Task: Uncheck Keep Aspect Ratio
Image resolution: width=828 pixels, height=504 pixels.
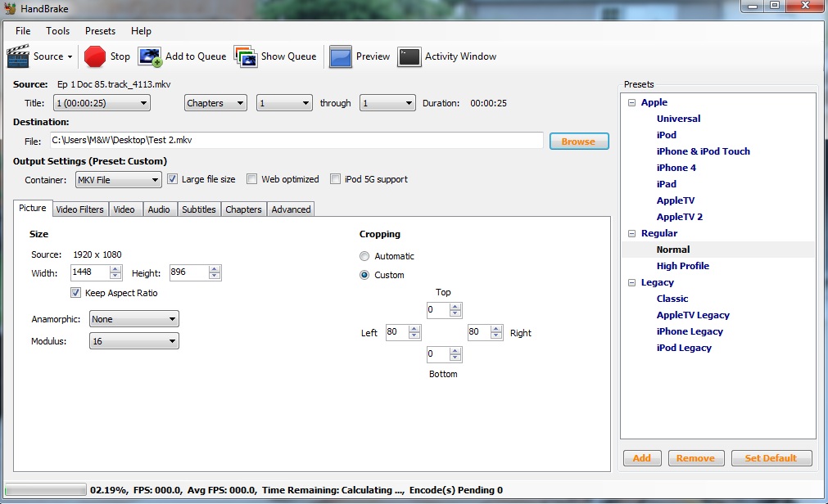Action: (75, 292)
